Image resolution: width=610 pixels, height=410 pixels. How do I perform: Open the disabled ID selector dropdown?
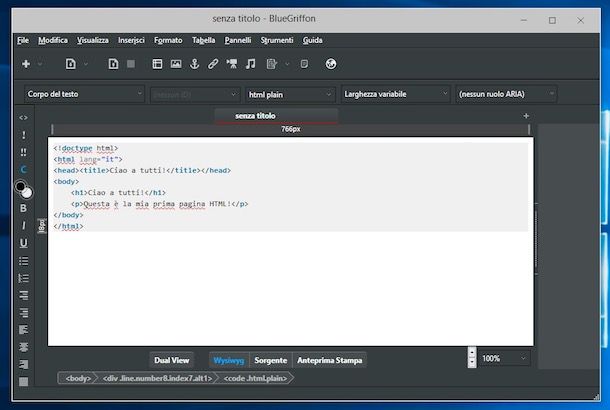[x=195, y=95]
